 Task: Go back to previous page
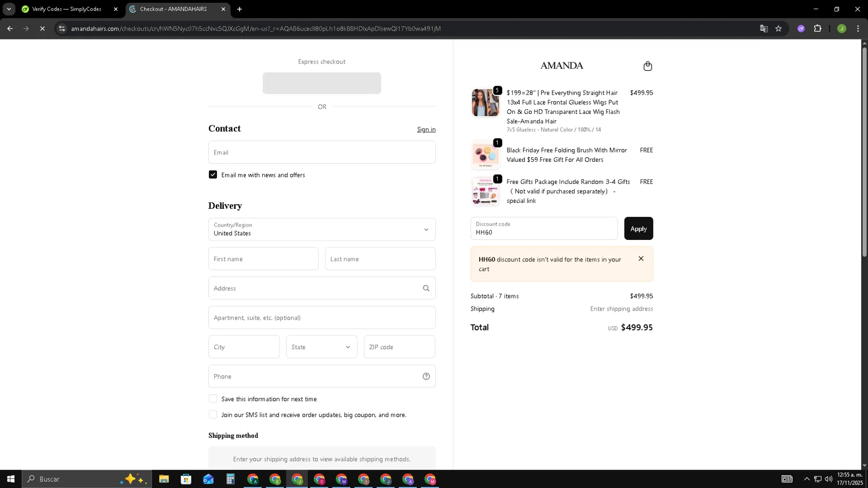tap(10, 28)
